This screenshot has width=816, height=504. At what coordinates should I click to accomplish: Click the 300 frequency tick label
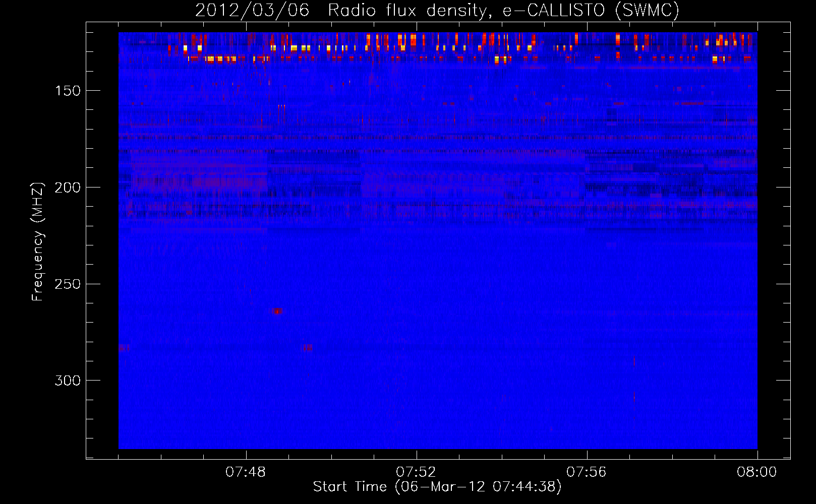[x=68, y=381]
